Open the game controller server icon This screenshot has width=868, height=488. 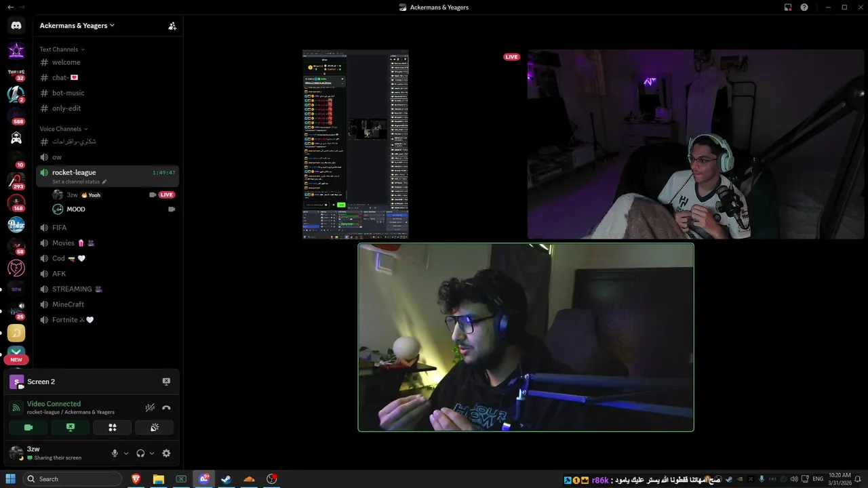pos(16,138)
